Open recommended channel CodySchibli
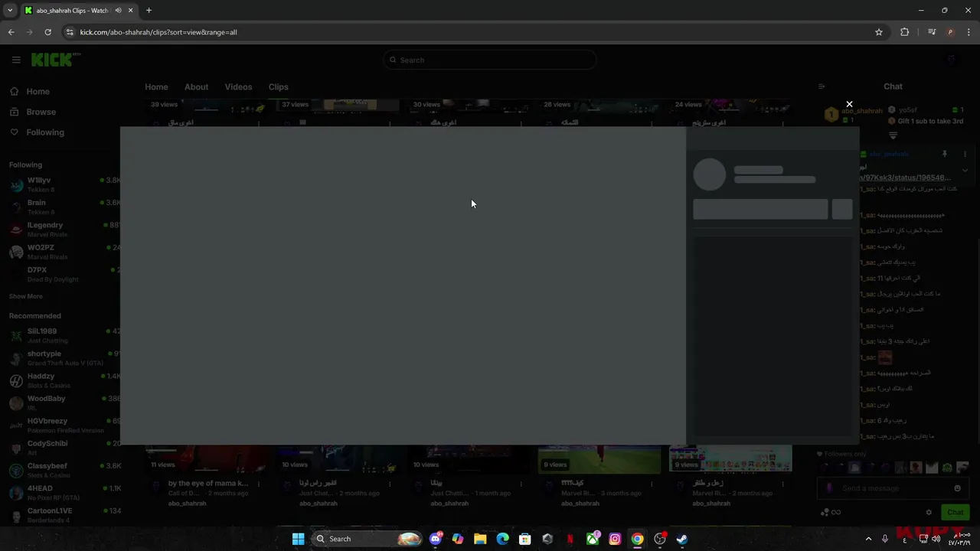The width and height of the screenshot is (980, 551). pos(64,448)
